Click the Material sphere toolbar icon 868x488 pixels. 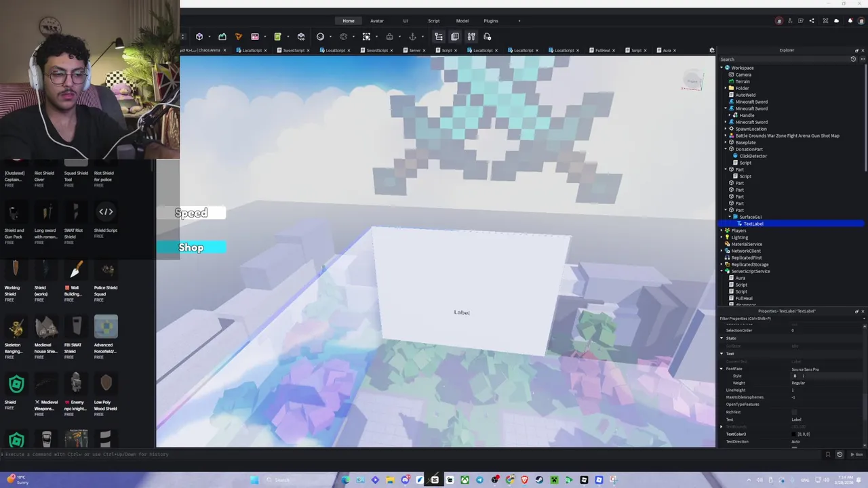(321, 37)
